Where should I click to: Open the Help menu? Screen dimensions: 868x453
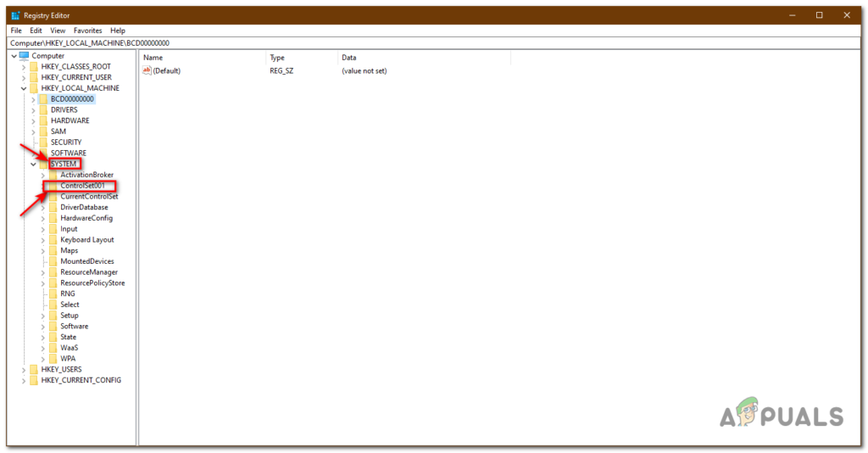[x=117, y=31]
